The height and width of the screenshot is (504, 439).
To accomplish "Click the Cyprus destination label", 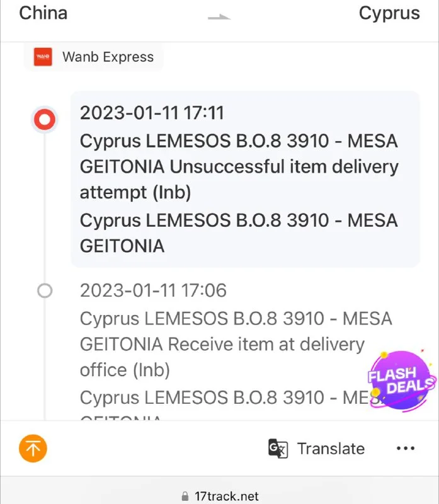I will point(389,13).
